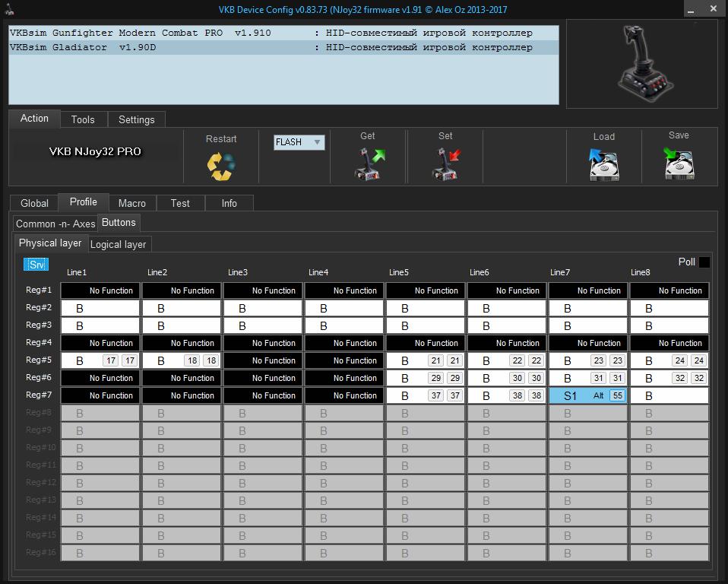Image resolution: width=728 pixels, height=584 pixels.
Task: Select the Profile tab
Action: pos(84,202)
